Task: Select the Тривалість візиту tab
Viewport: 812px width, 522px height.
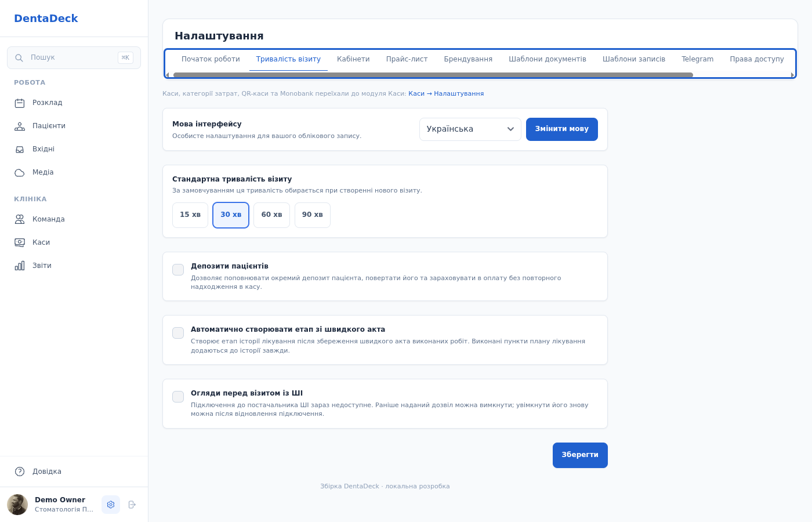Action: click(288, 59)
